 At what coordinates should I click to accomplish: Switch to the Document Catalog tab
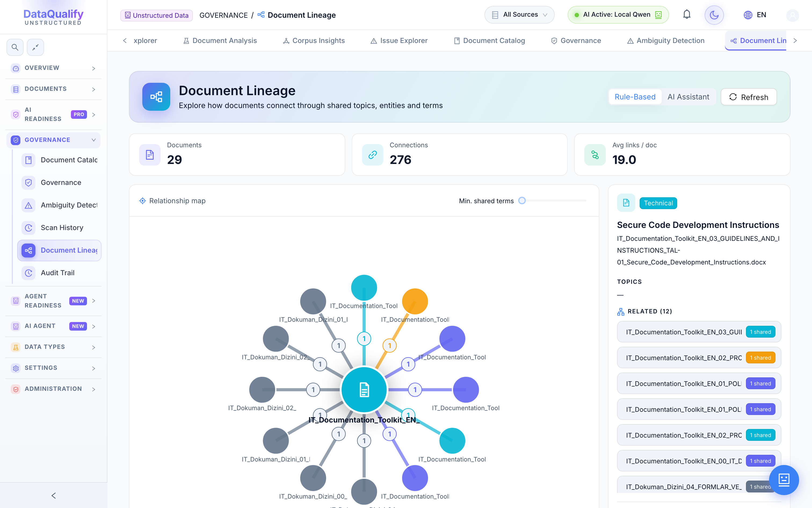tap(489, 41)
